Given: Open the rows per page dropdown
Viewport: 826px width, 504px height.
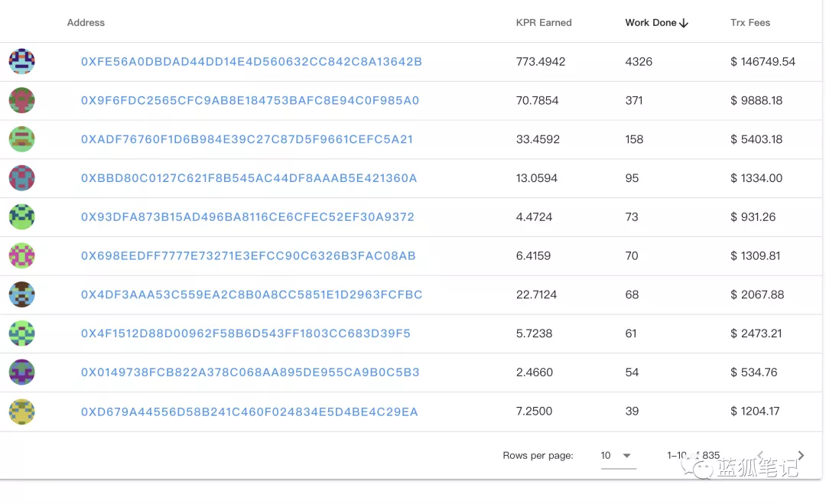Looking at the screenshot, I should coord(618,456).
